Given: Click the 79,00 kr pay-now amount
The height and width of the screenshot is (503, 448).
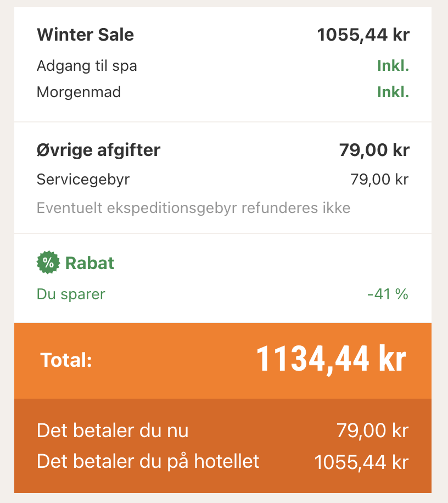Looking at the screenshot, I should (x=372, y=431).
